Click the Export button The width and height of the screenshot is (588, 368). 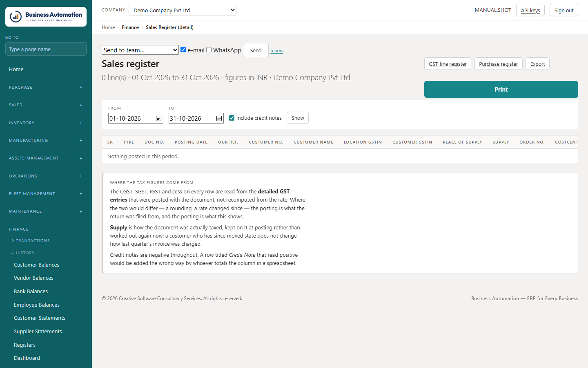537,64
